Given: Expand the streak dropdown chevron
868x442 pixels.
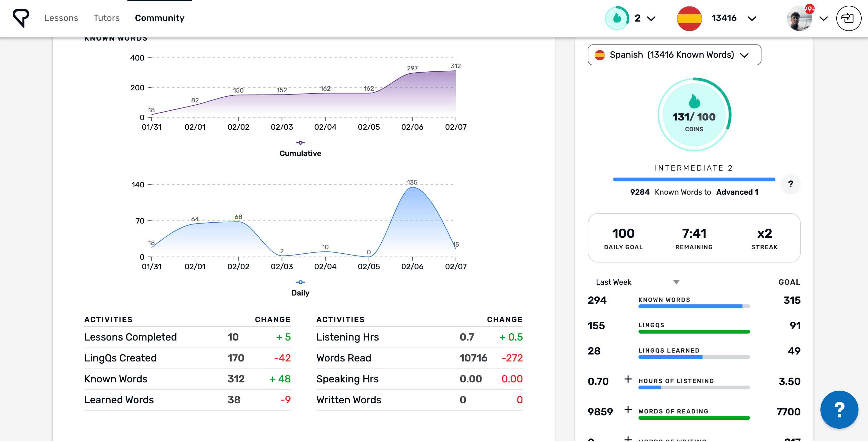Looking at the screenshot, I should (x=651, y=18).
